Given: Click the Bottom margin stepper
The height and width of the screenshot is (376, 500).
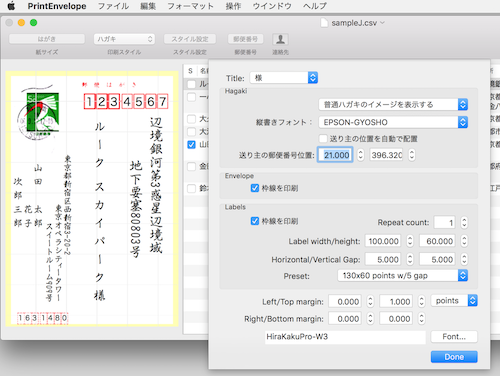Looking at the screenshot, I should (421, 319).
